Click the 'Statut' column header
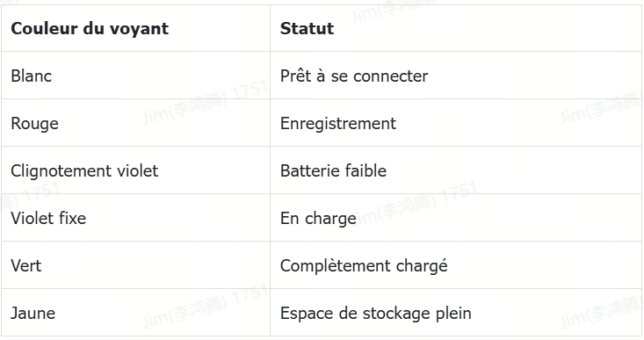Screen dimensions: 644x340 point(456,28)
